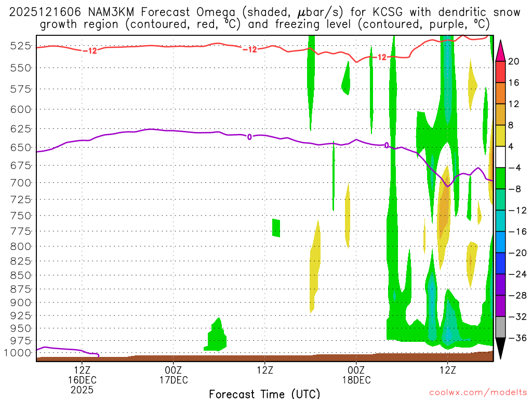
Task: Click the purple '0' freezing contour label near 12Z 17DEC
Action: tap(249, 137)
